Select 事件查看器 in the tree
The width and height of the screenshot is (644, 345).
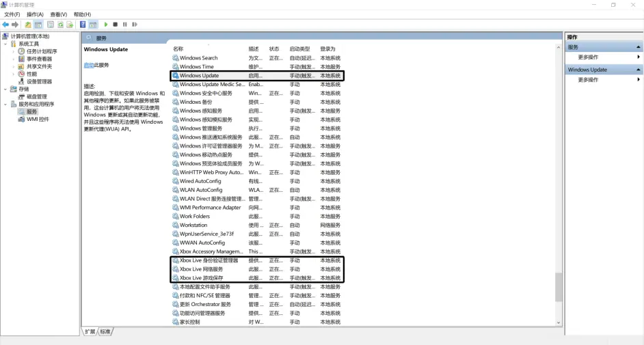click(40, 59)
